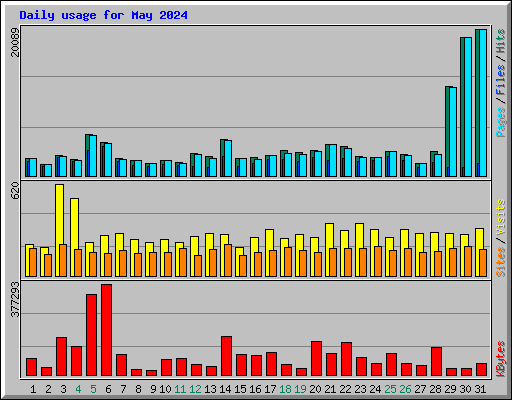Click day label 23 on the x-axis
Image resolution: width=512 pixels, height=400 pixels.
coord(360,389)
